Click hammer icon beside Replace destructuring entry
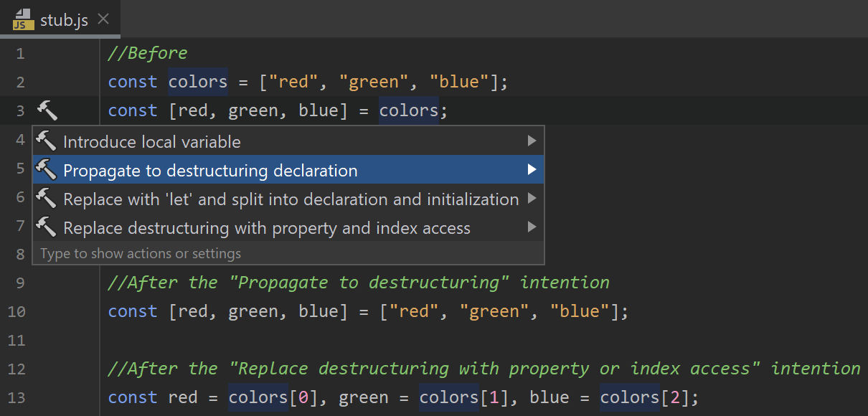Screen dimensions: 868x416 (46, 227)
